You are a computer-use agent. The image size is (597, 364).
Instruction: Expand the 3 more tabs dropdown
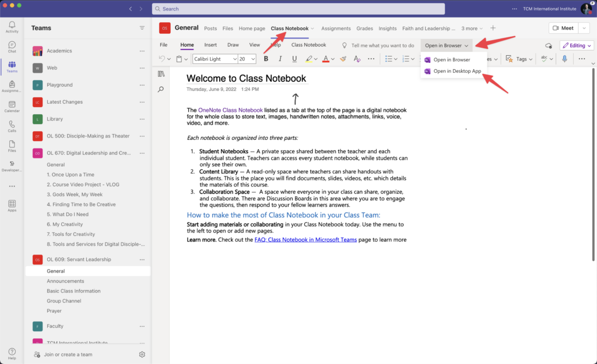(x=472, y=29)
